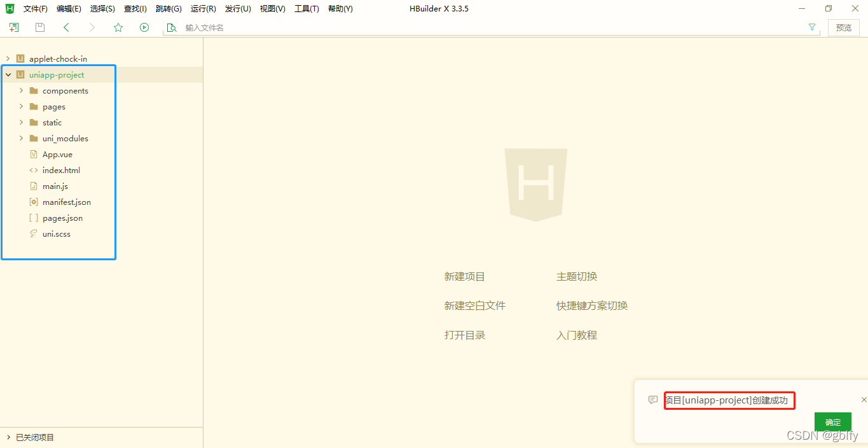Select the pages.json file name

pyautogui.click(x=62, y=218)
